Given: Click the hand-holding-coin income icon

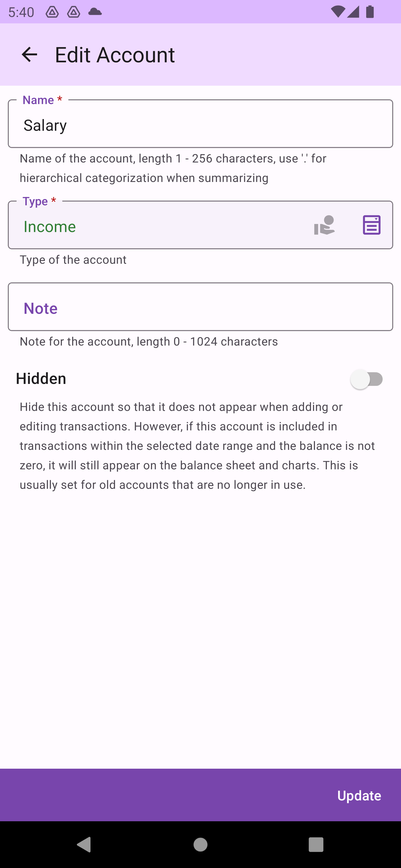Looking at the screenshot, I should (324, 225).
